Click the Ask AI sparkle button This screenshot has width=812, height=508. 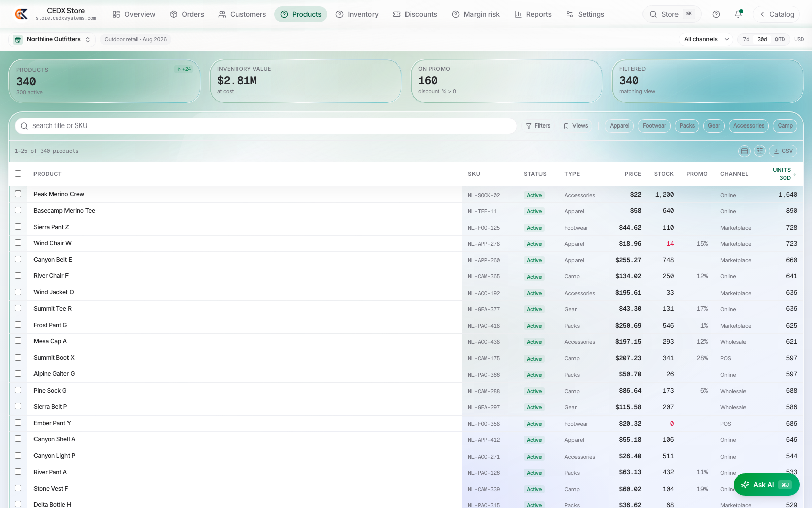tap(767, 485)
